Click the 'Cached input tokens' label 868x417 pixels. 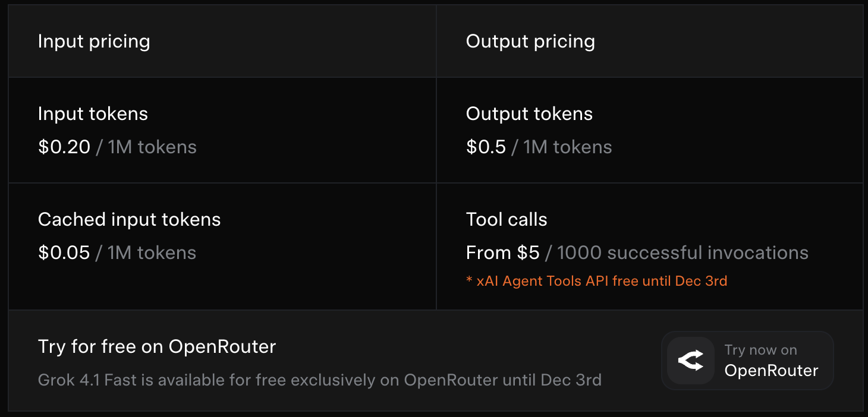pos(129,219)
